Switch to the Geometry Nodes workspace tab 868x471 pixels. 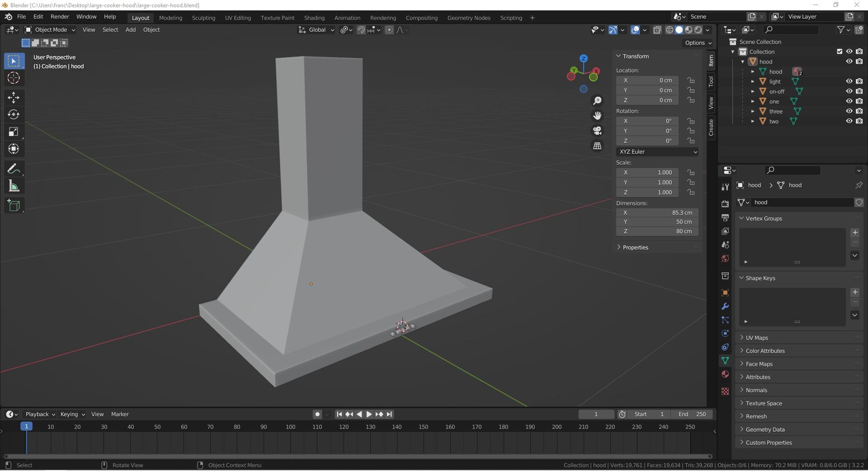469,18
